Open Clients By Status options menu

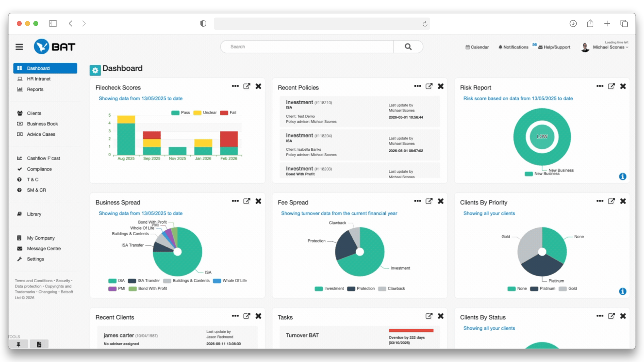pyautogui.click(x=600, y=316)
